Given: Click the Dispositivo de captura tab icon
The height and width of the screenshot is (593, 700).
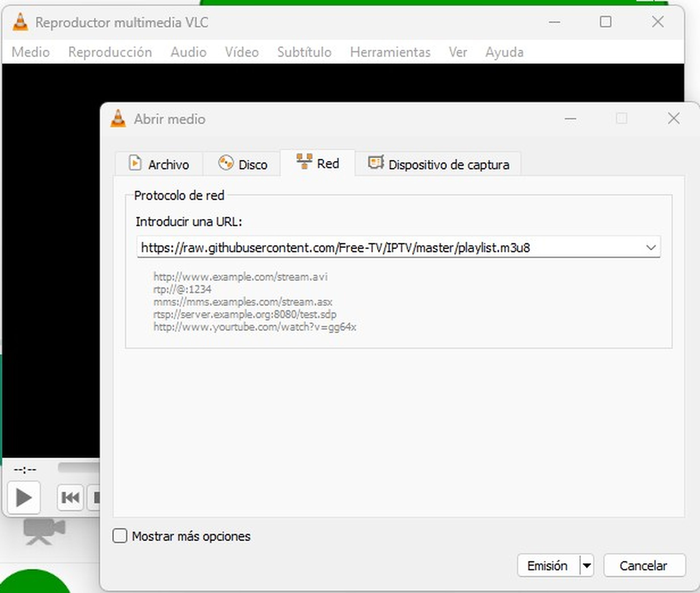Looking at the screenshot, I should click(376, 163).
